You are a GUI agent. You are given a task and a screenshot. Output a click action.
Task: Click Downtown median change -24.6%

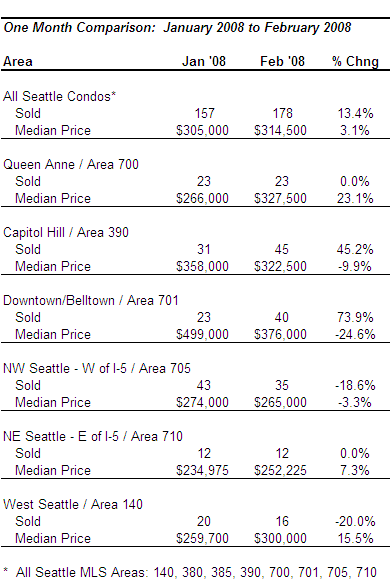355,335
